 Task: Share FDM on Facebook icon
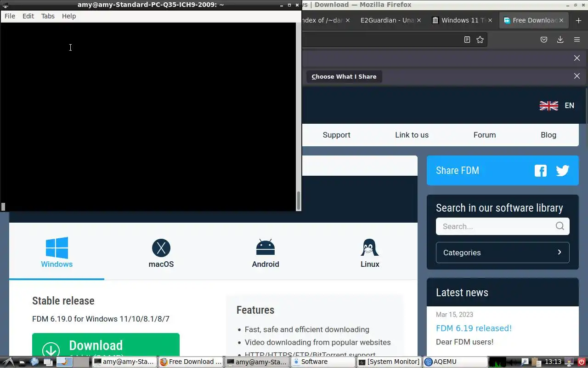tap(541, 171)
